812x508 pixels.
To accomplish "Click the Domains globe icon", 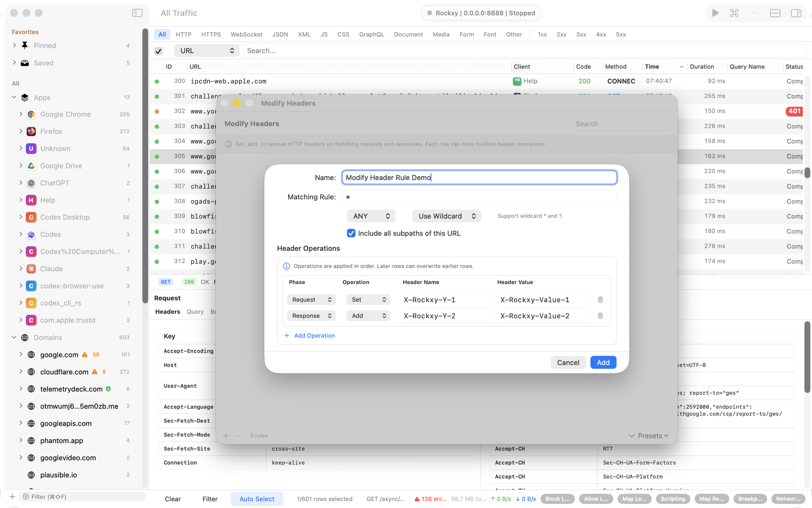I will point(25,337).
